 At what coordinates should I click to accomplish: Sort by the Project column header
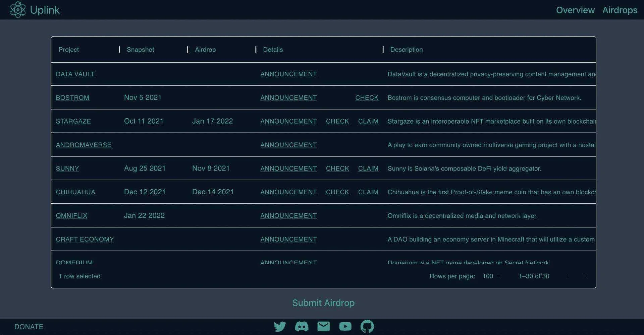click(x=69, y=50)
